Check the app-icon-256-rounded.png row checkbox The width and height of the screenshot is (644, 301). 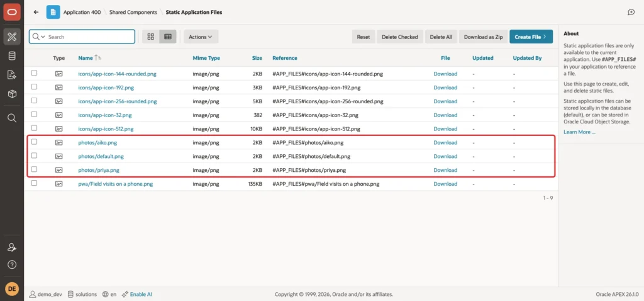tap(34, 100)
